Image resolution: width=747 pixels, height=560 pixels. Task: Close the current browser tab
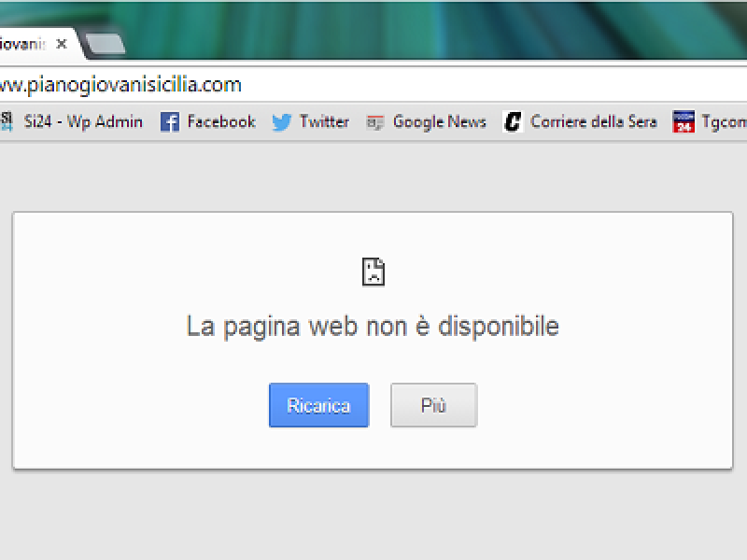62,44
